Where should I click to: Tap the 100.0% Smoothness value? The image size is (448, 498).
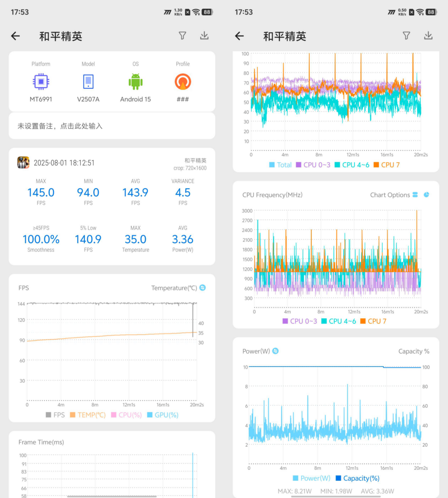pyautogui.click(x=41, y=239)
